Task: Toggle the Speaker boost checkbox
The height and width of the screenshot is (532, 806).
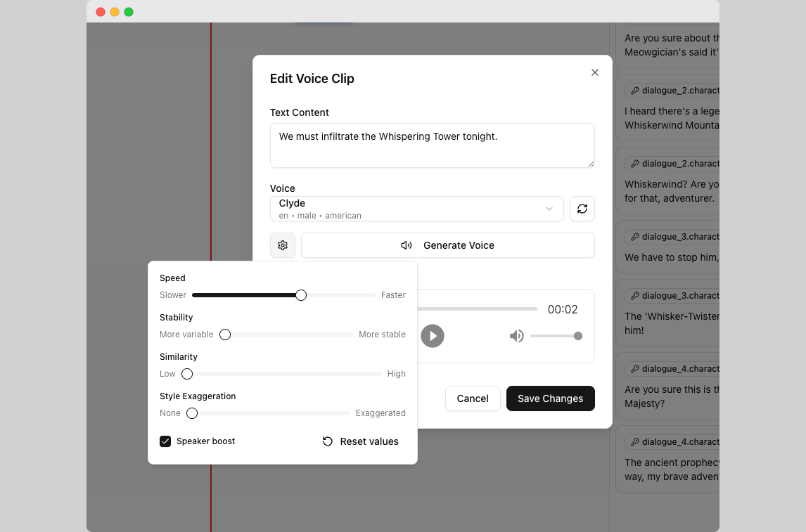Action: [165, 441]
